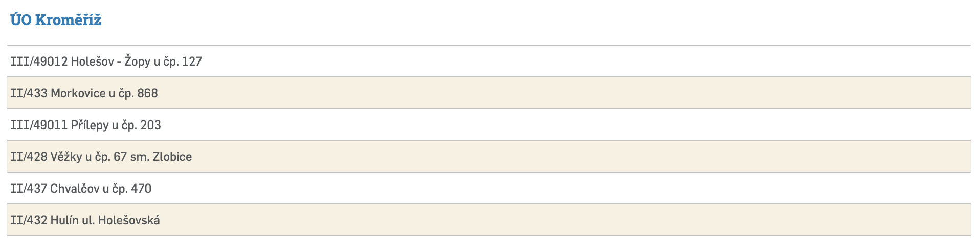Click road number II/437
980x247 pixels.
29,189
